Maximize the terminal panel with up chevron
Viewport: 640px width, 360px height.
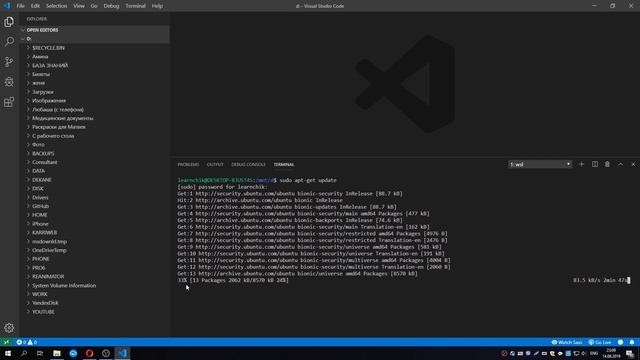(620, 164)
